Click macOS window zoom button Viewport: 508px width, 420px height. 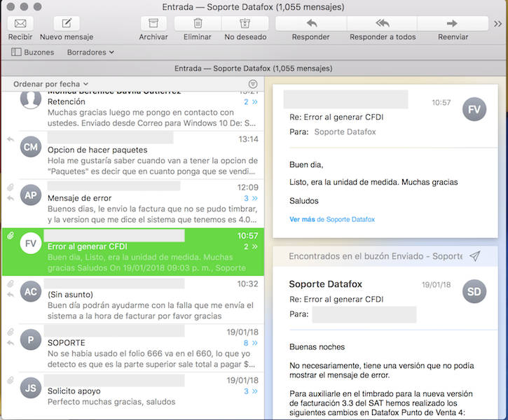(38, 6)
